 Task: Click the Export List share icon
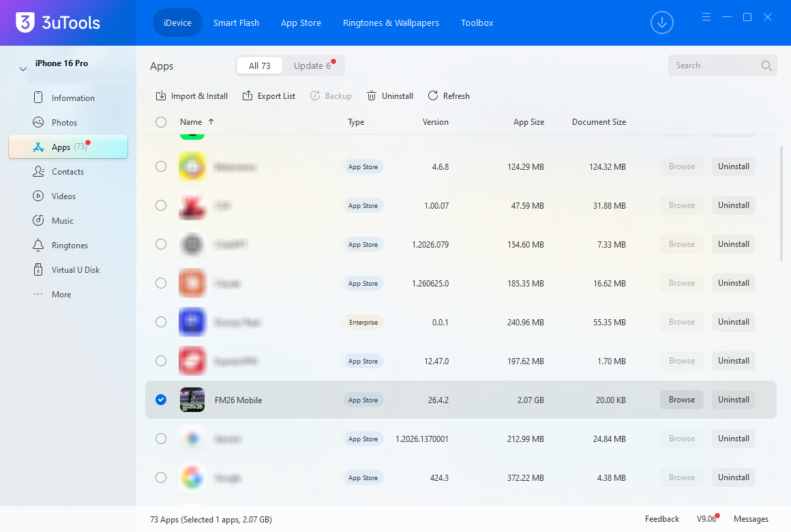pos(247,96)
